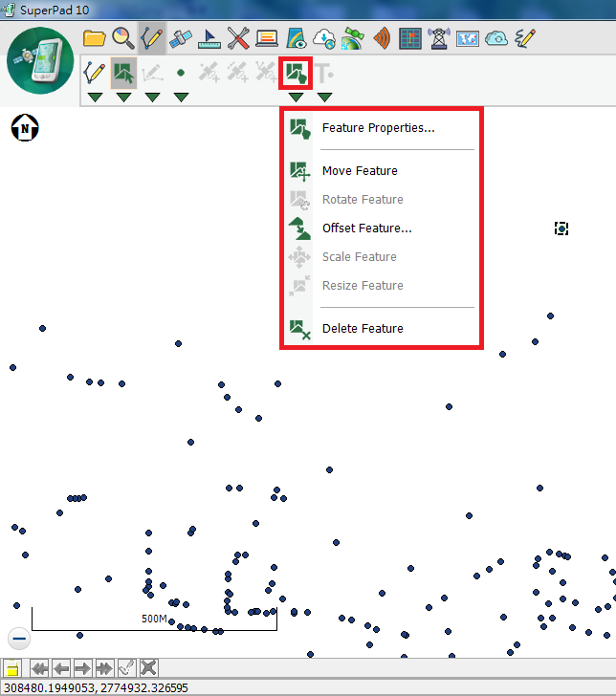Screen dimensions: 616x696
Task: Click the feature hand tool icon
Action: [x=296, y=73]
